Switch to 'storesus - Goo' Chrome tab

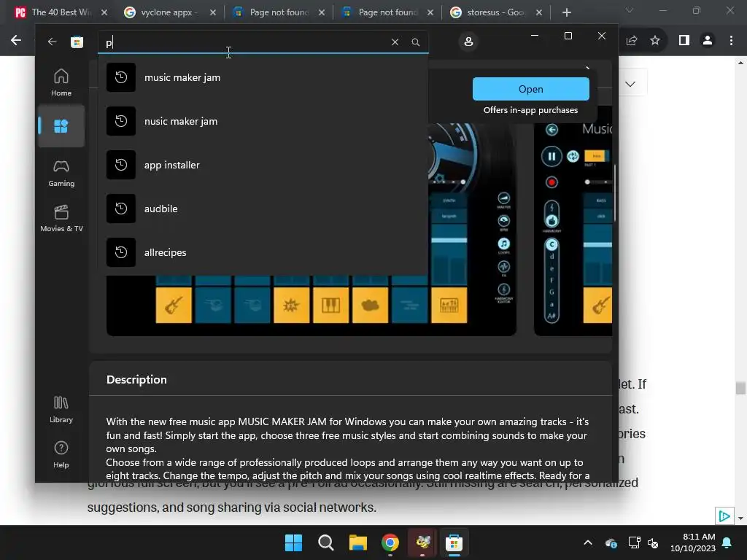tap(495, 12)
